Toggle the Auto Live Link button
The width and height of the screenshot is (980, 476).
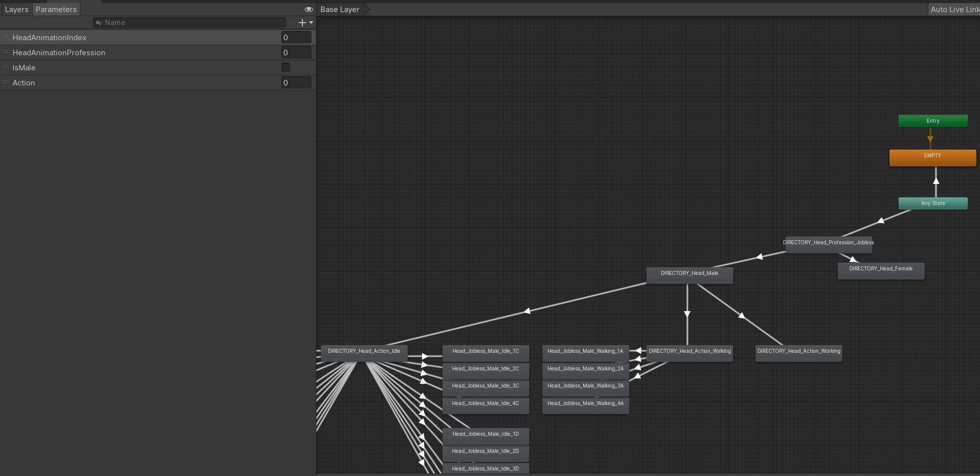(954, 10)
